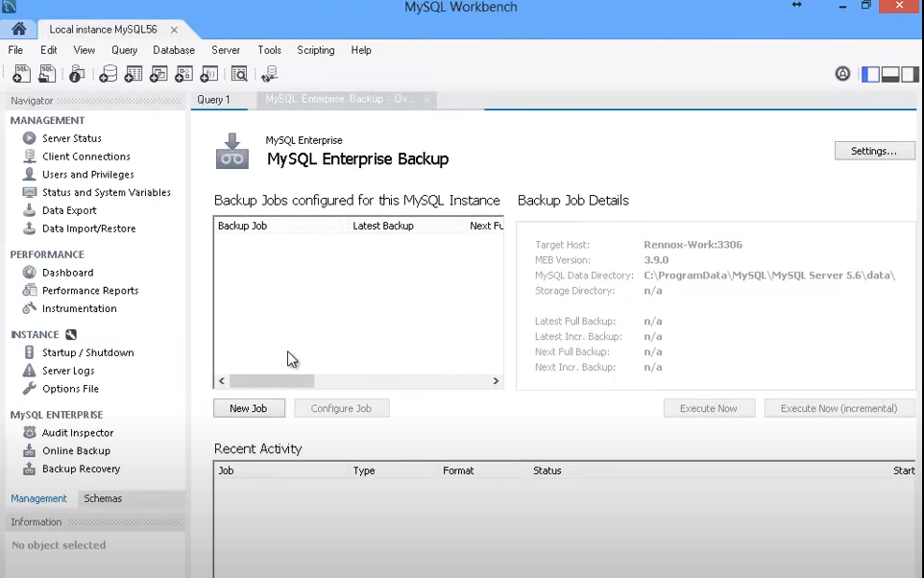
Task: Click the Configure Job button
Action: [x=341, y=408]
